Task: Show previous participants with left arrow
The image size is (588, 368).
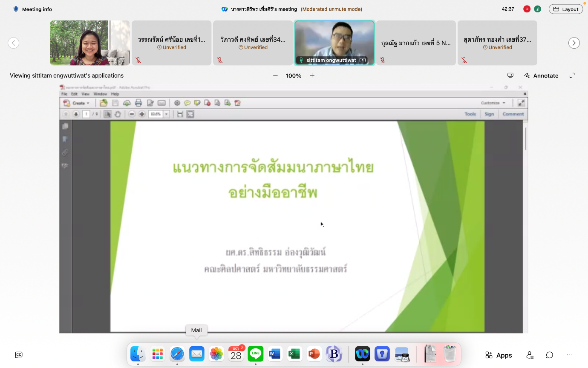Action: click(x=14, y=43)
